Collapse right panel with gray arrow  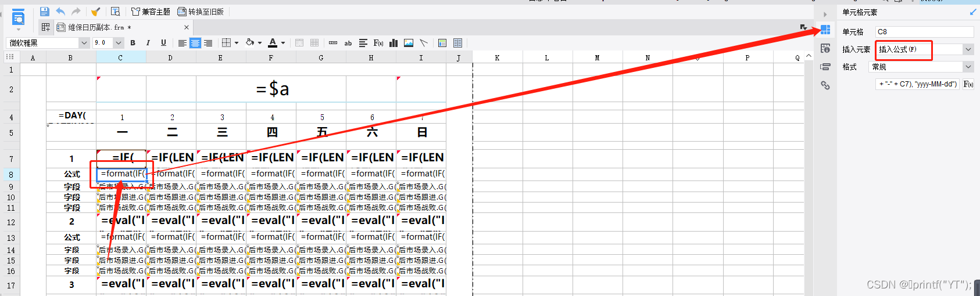[x=825, y=15]
